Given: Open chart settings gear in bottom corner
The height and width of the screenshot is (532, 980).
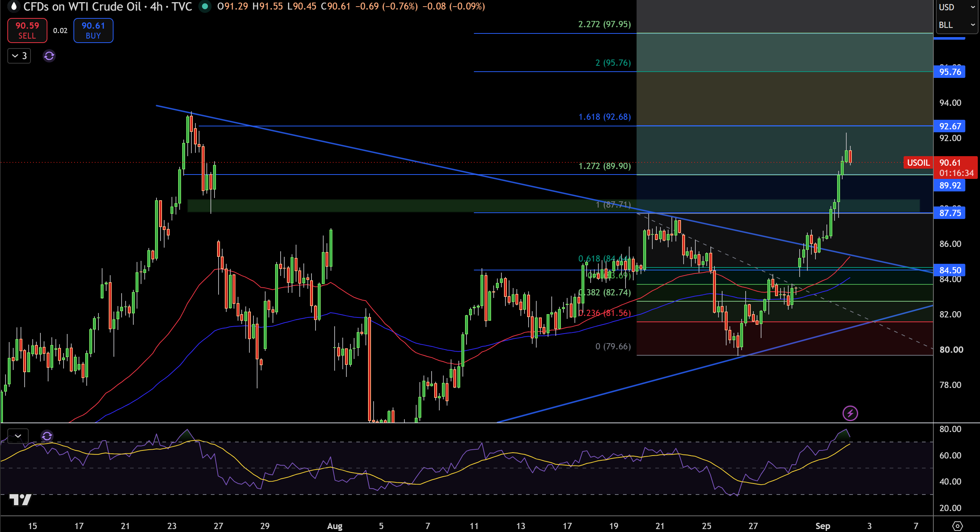Looking at the screenshot, I should [957, 526].
